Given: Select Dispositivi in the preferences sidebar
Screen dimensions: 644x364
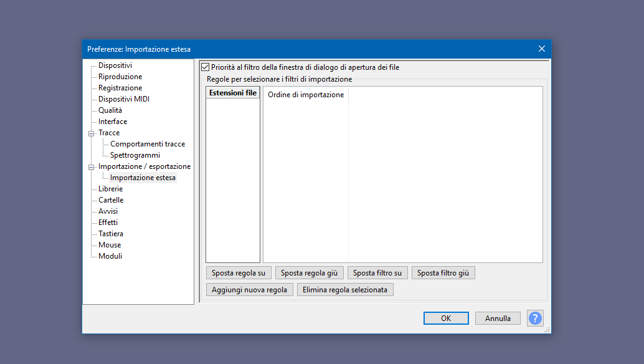Looking at the screenshot, I should [115, 65].
